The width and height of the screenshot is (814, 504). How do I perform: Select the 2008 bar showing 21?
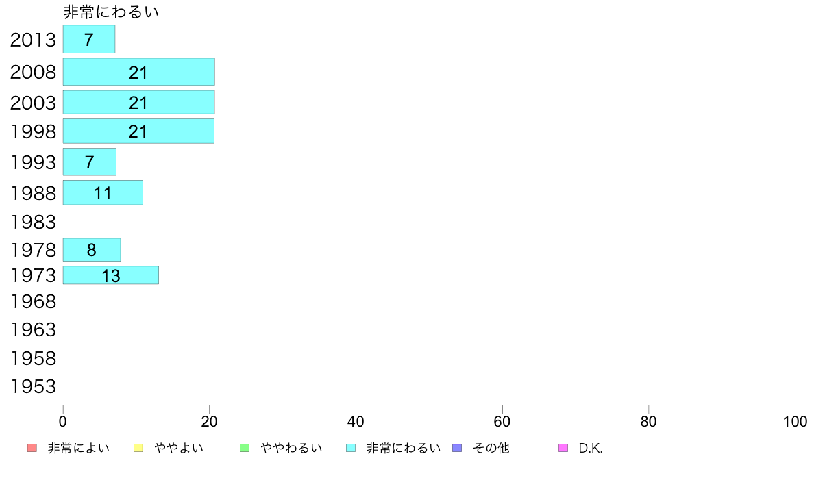click(138, 72)
